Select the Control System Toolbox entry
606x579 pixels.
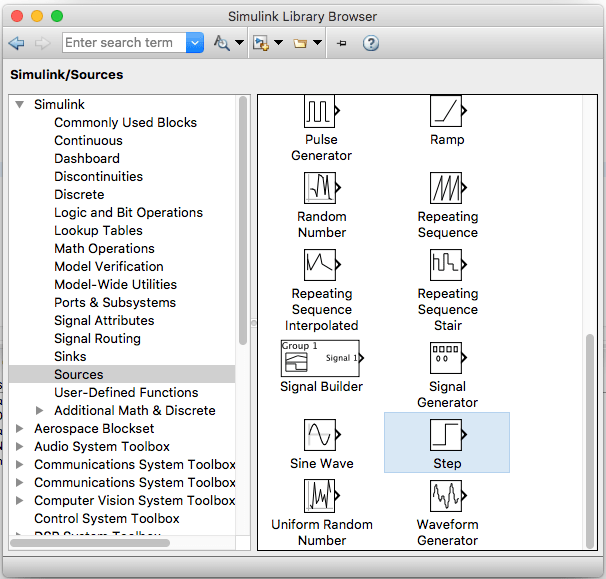point(107,519)
